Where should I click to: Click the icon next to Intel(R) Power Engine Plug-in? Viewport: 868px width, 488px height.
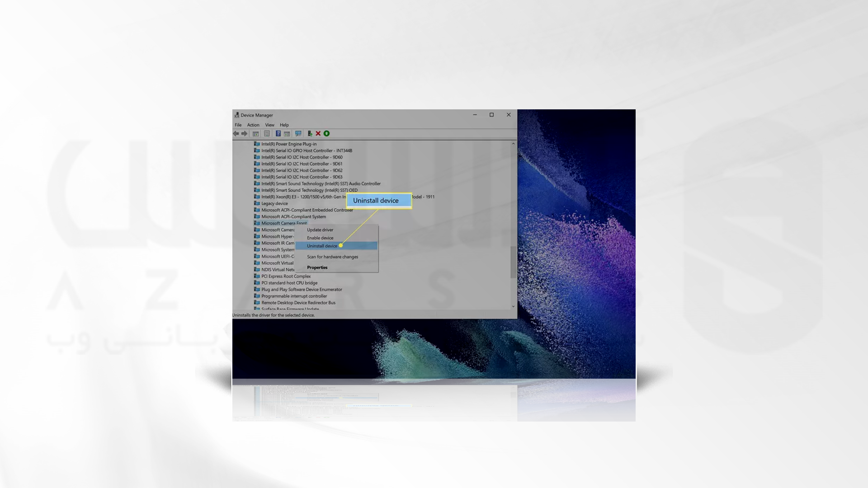(x=257, y=144)
